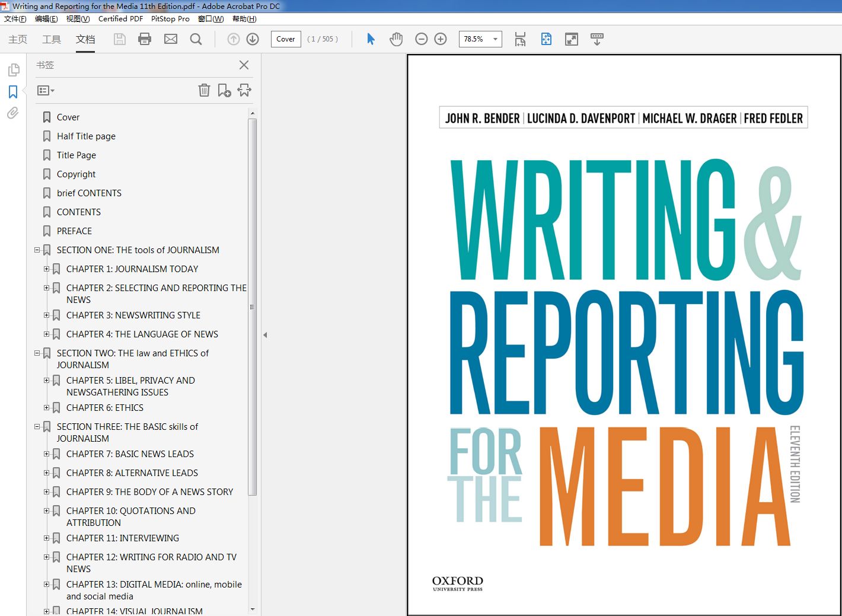This screenshot has height=616, width=842.
Task: Expand CHAPTER 7: BASIC NEWS LEADS
Action: coord(46,454)
